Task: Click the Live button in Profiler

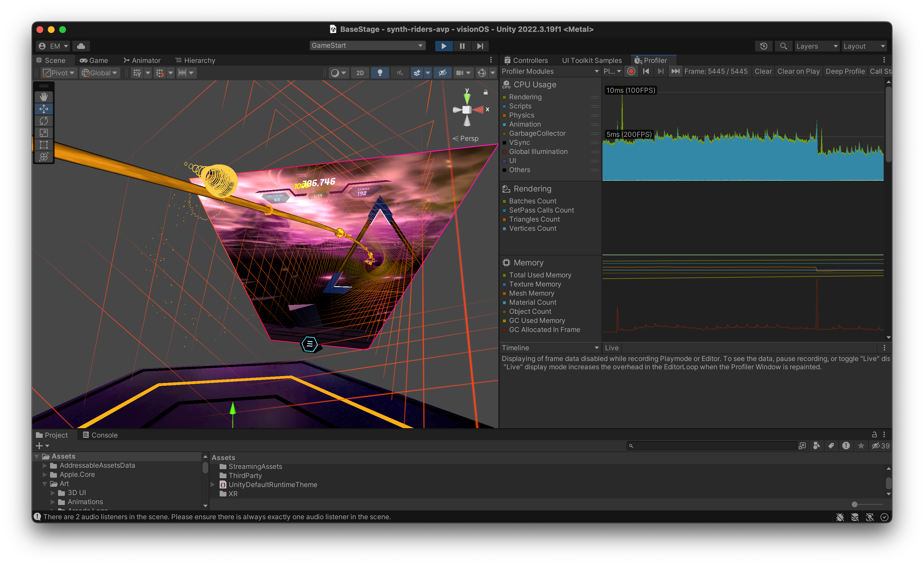Action: [x=612, y=348]
